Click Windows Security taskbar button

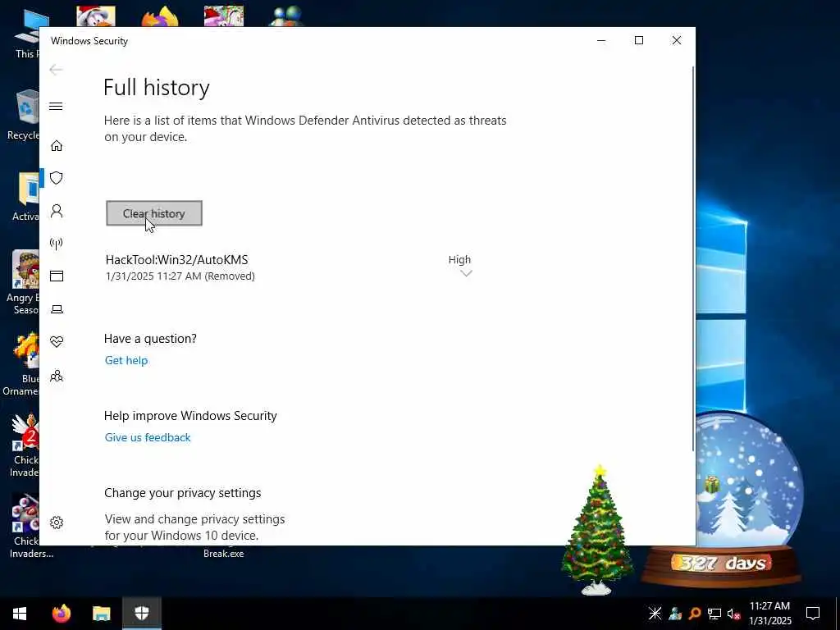(x=141, y=614)
